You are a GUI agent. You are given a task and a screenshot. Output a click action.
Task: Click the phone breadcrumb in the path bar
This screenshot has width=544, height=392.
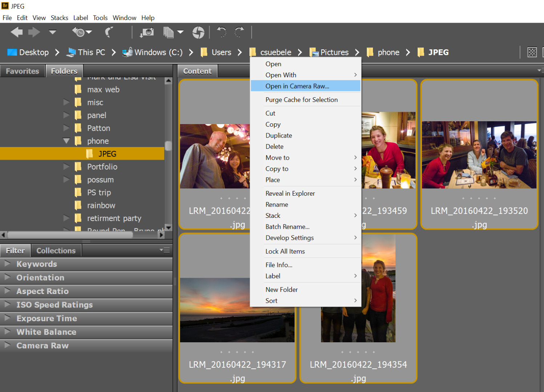383,52
